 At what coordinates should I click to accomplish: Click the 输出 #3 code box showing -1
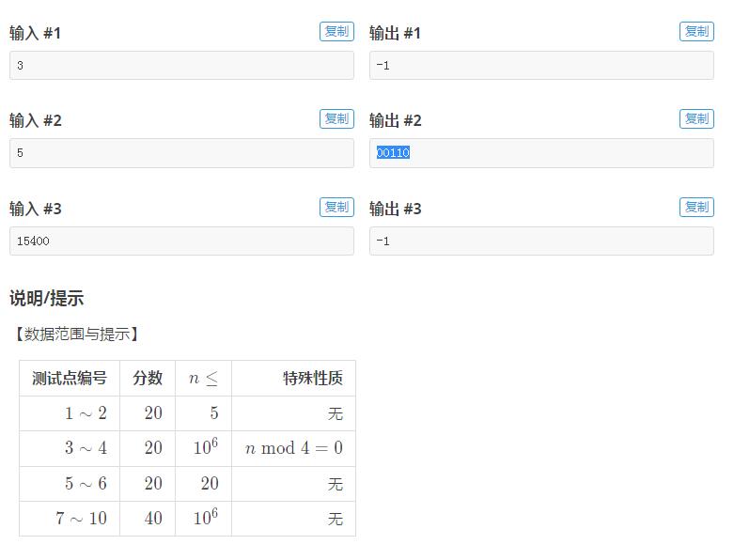click(541, 241)
